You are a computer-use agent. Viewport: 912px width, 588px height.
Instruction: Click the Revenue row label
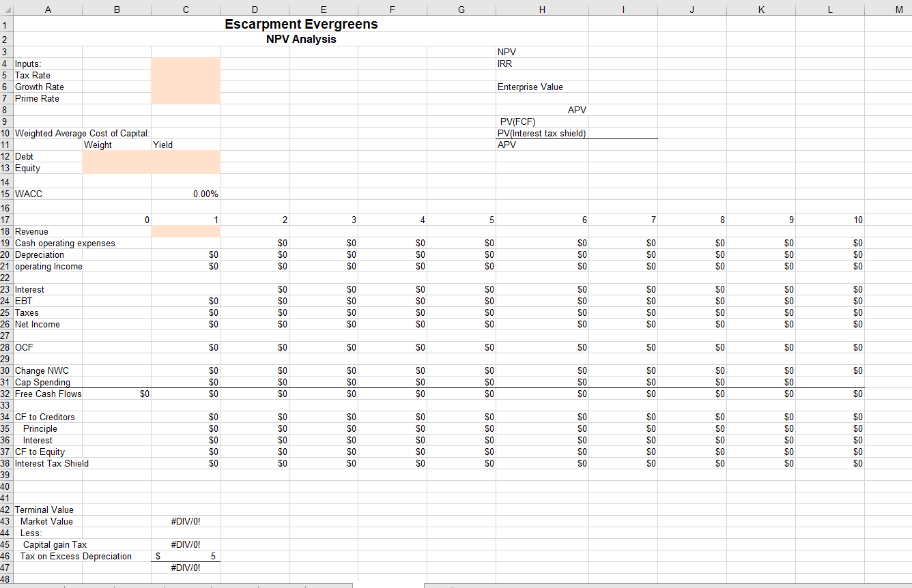tap(31, 231)
